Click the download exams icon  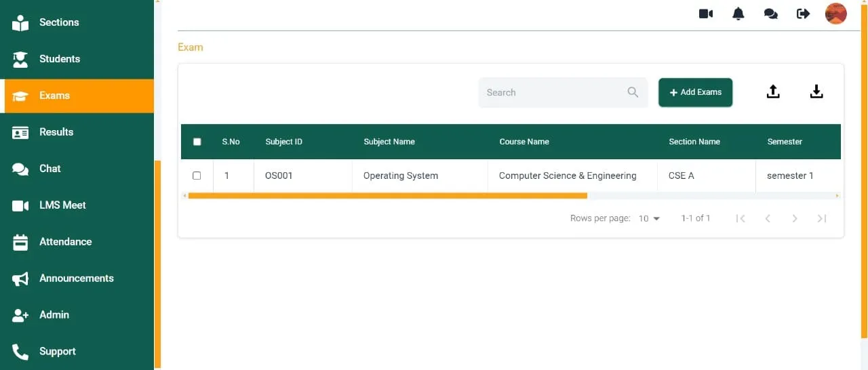(x=816, y=92)
